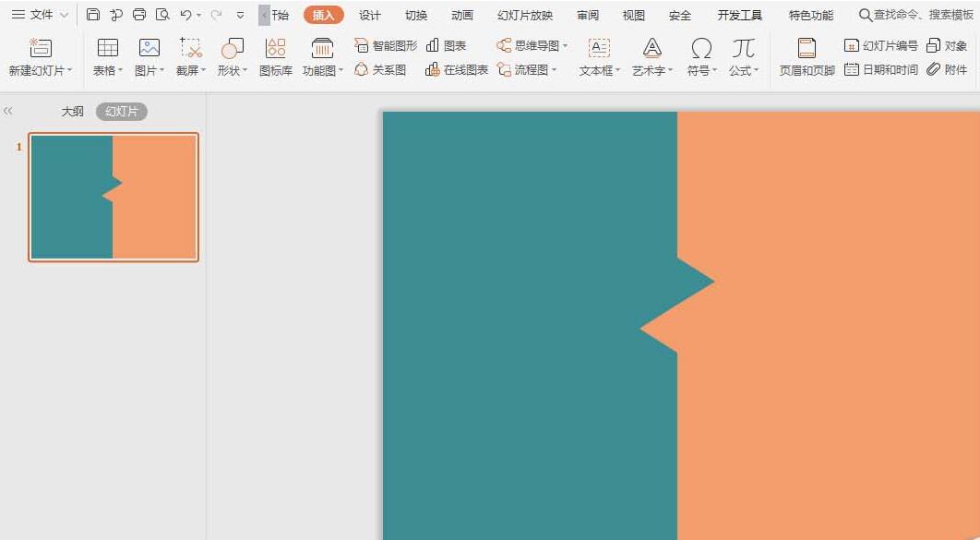Click the Undo arrow icon
Viewport: 980px width, 540px height.
(x=185, y=15)
